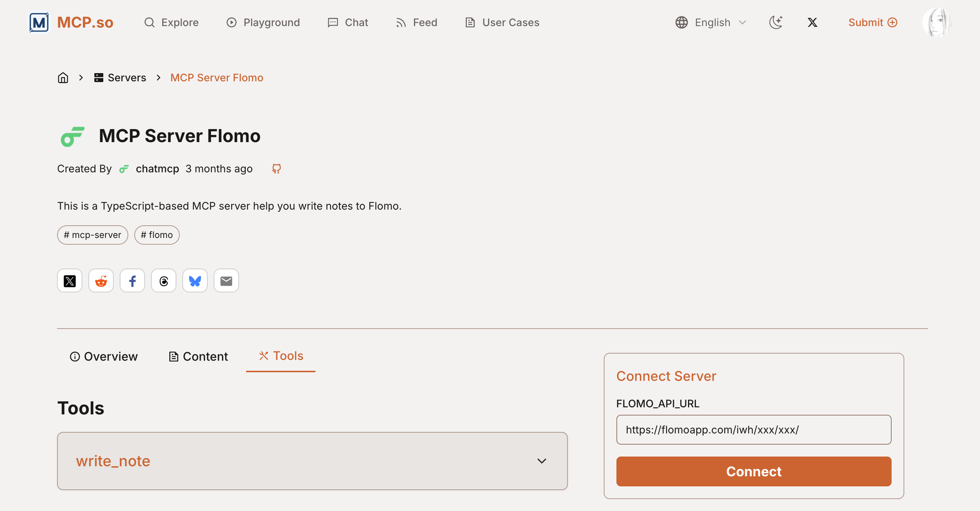This screenshot has width=980, height=511.
Task: Open X profile in top navigation
Action: 812,22
